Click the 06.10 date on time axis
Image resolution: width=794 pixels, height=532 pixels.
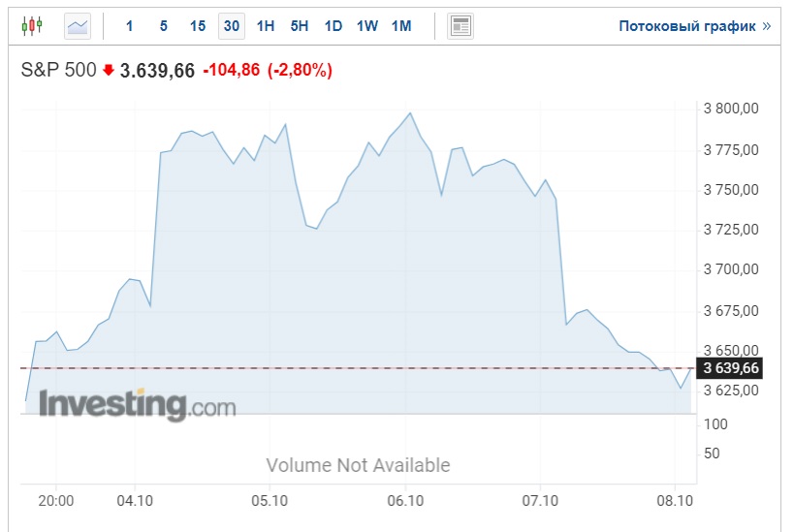405,501
